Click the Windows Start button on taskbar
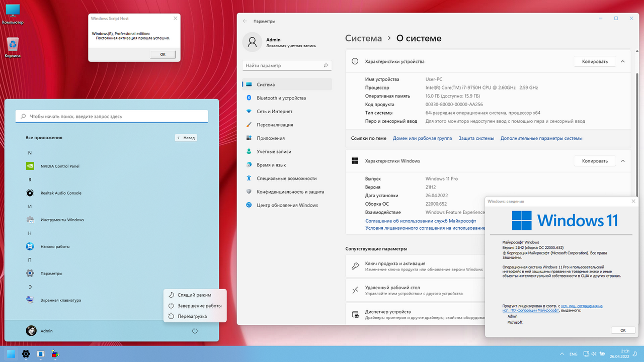Image resolution: width=644 pixels, height=362 pixels. click(x=11, y=354)
